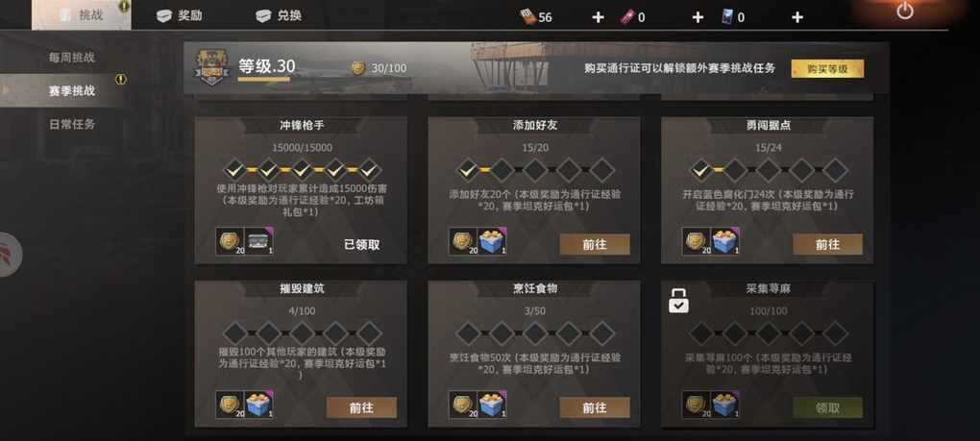Viewport: 980px width, 441px height.
Task: Add more of the currency showing 56
Action: pyautogui.click(x=598, y=17)
